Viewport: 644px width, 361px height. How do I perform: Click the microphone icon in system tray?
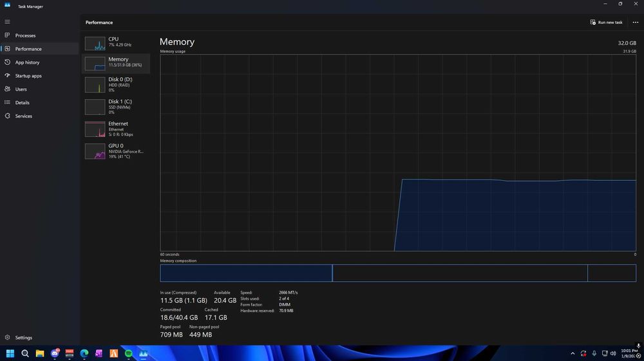(x=594, y=353)
